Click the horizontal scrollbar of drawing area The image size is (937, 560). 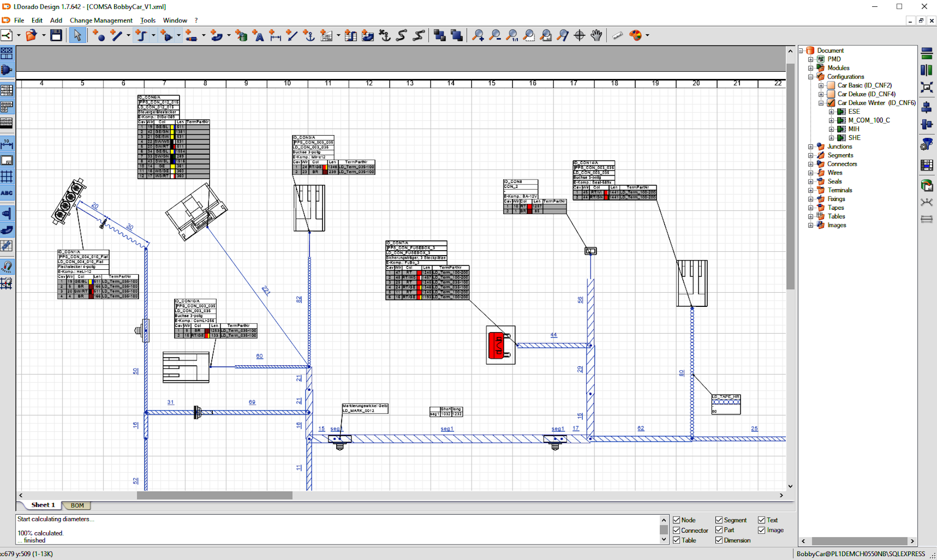pyautogui.click(x=215, y=495)
